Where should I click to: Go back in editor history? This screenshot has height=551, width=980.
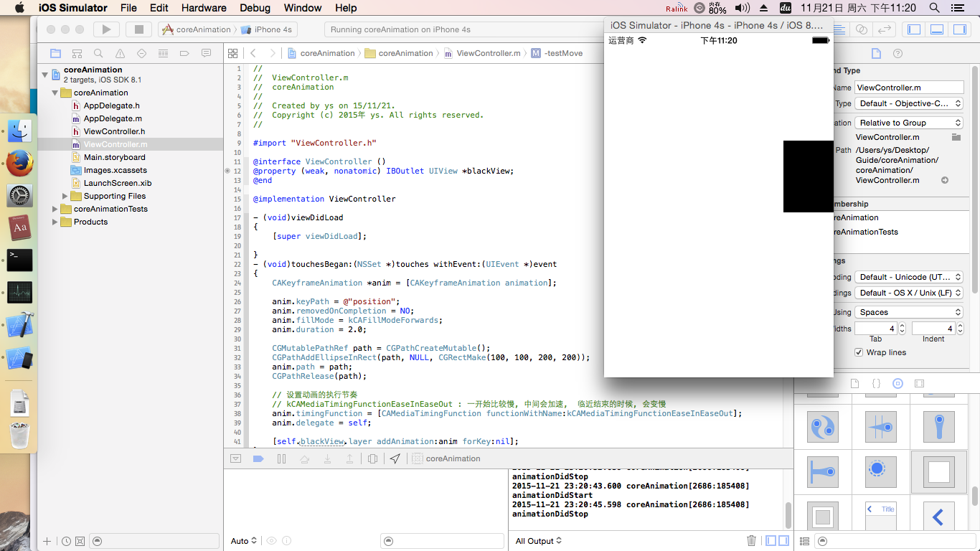[x=253, y=53]
